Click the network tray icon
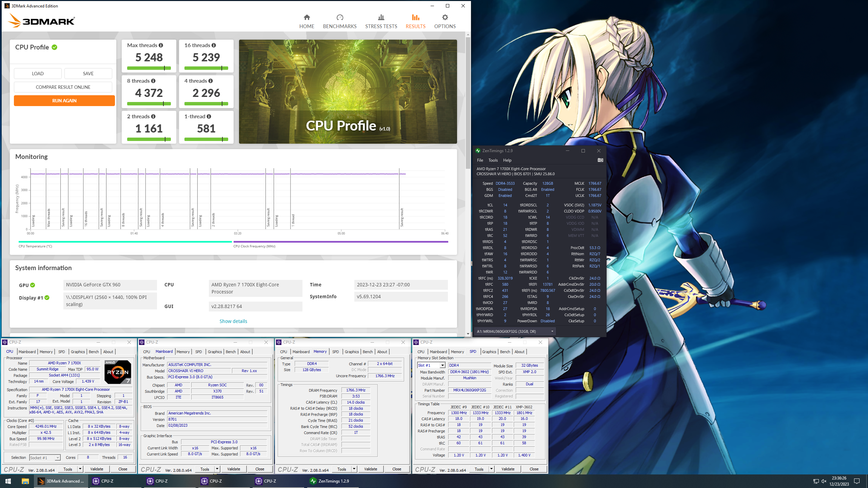Screen dimensions: 868x488 tap(816, 481)
